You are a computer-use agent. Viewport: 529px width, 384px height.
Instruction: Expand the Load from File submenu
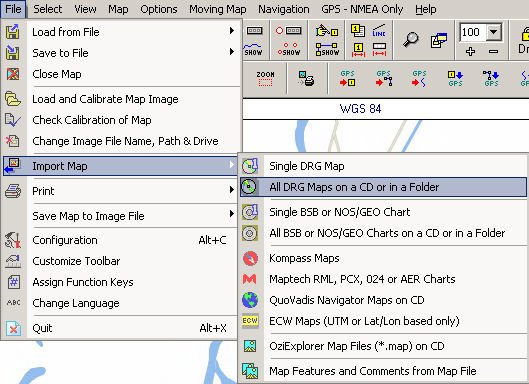(121, 32)
